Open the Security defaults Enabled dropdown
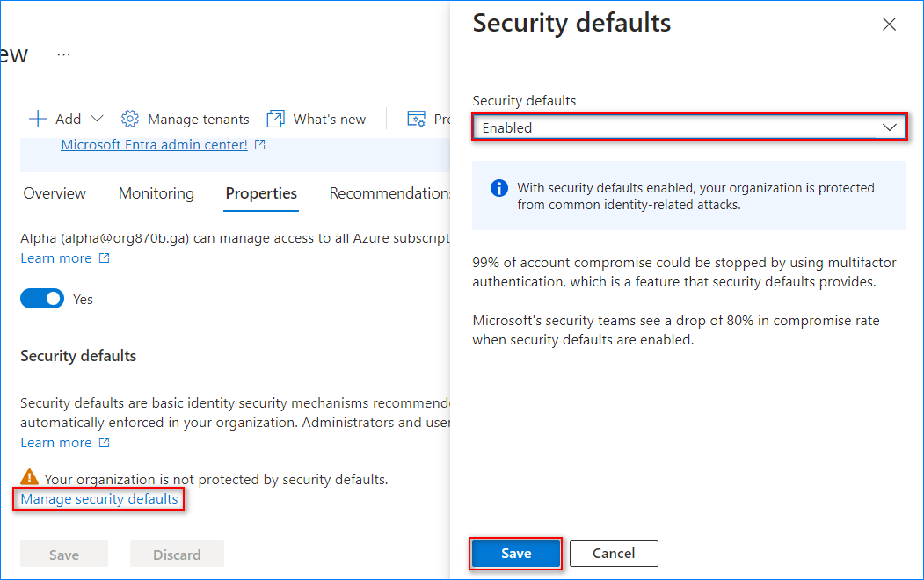 tap(689, 127)
